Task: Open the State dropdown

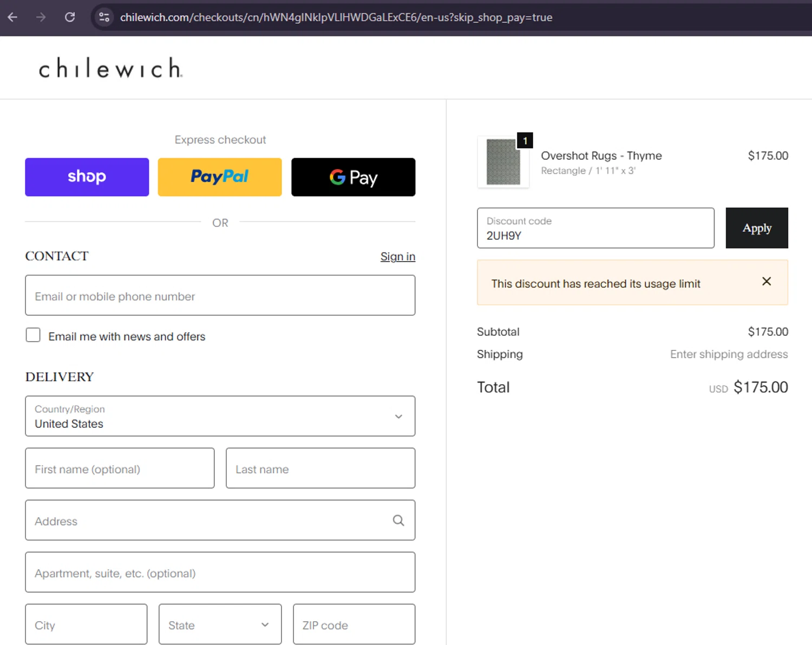Action: pos(220,624)
